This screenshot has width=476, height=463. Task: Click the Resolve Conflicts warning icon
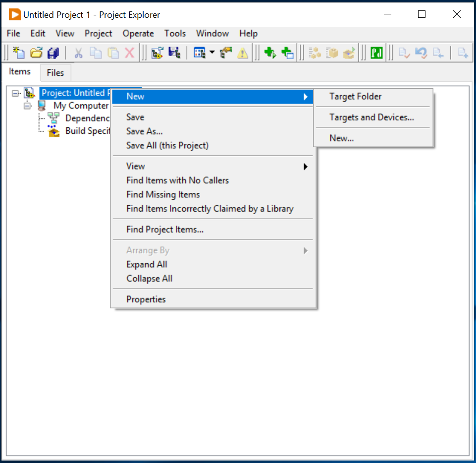tap(242, 52)
